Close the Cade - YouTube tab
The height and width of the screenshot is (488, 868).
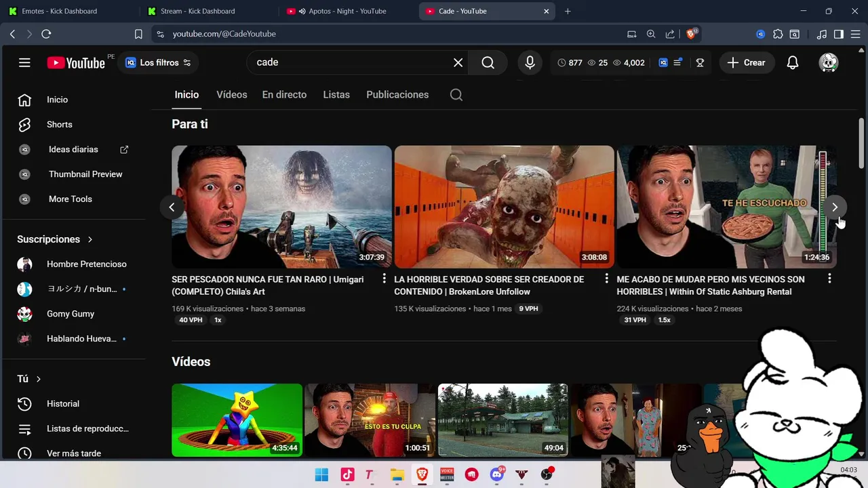547,11
